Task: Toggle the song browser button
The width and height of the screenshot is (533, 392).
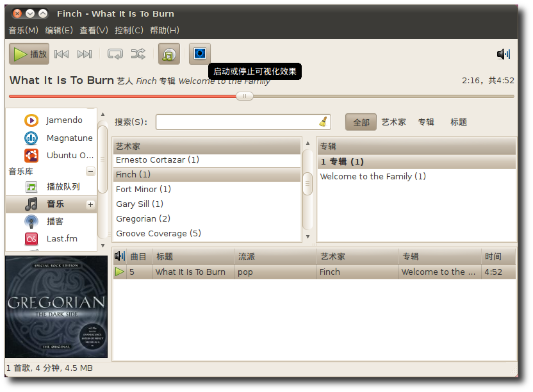Action: 169,54
